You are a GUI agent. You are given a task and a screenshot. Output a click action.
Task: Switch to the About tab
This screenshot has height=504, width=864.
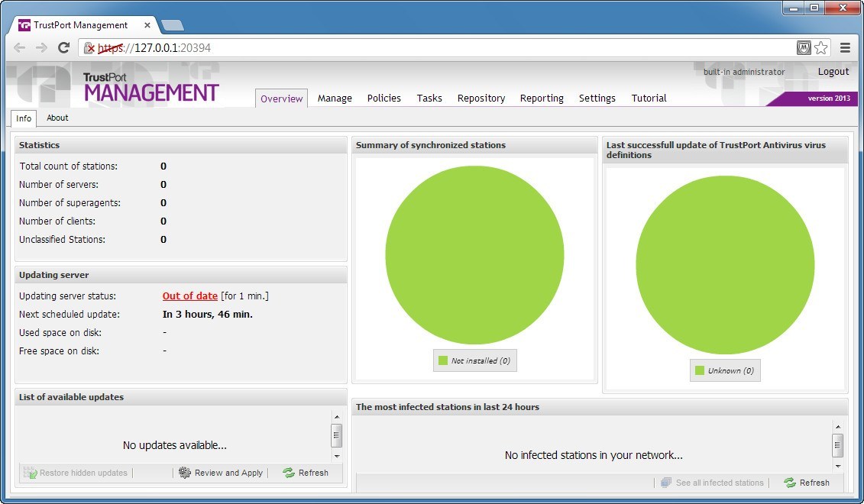pos(57,118)
